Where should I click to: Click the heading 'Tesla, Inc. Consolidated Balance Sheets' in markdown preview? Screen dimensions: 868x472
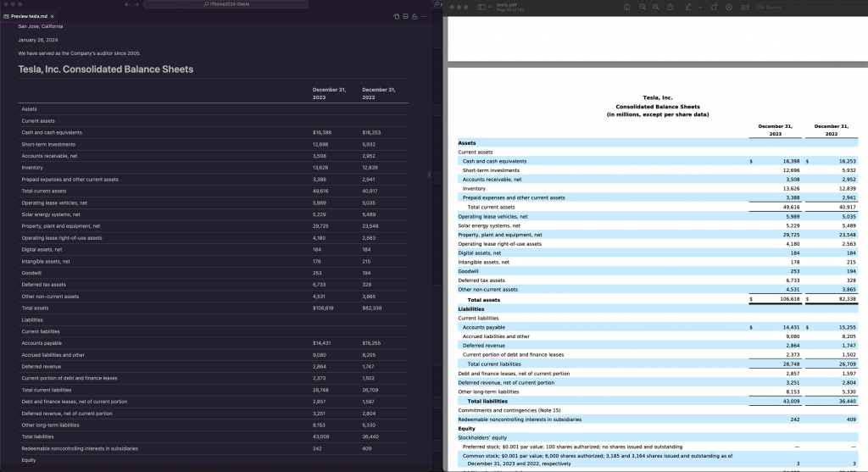coord(106,69)
